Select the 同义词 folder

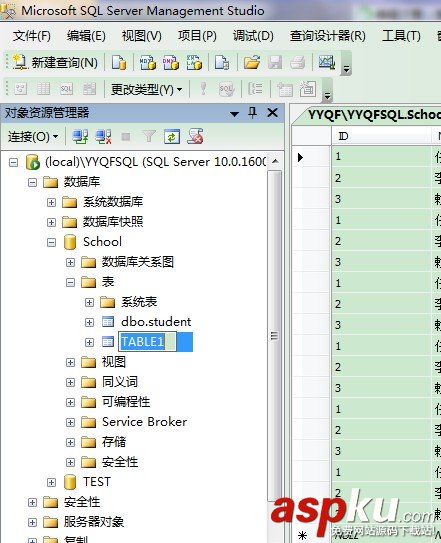tap(120, 382)
